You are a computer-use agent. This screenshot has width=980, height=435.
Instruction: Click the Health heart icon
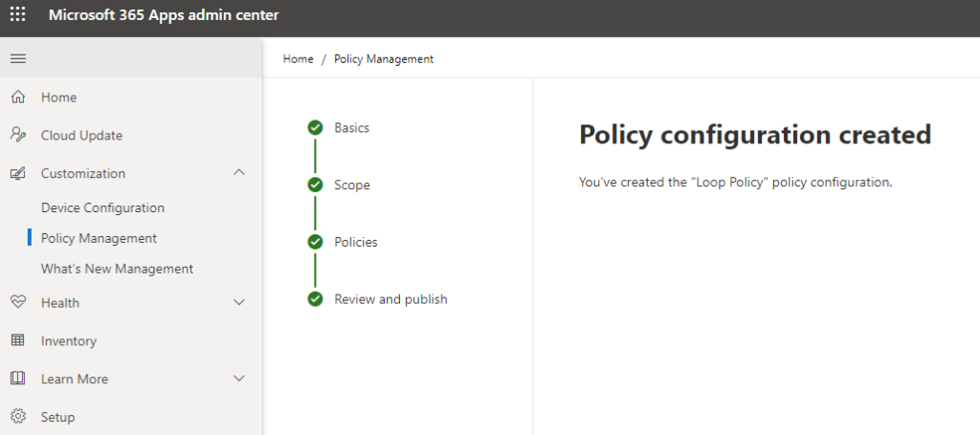(x=18, y=303)
